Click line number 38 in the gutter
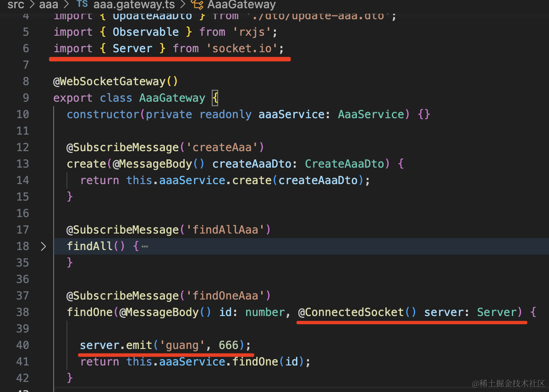 (x=22, y=312)
